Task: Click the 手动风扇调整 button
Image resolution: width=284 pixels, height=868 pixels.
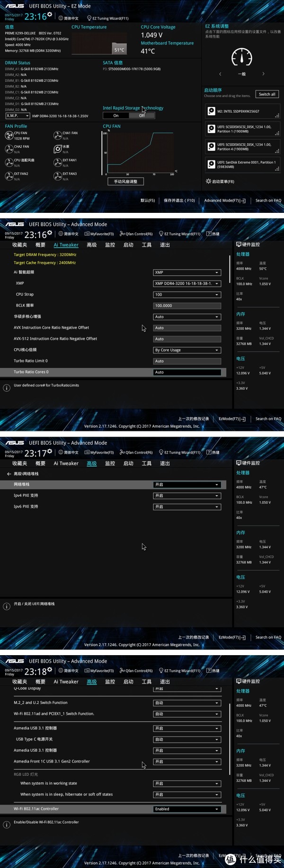Action: click(125, 181)
